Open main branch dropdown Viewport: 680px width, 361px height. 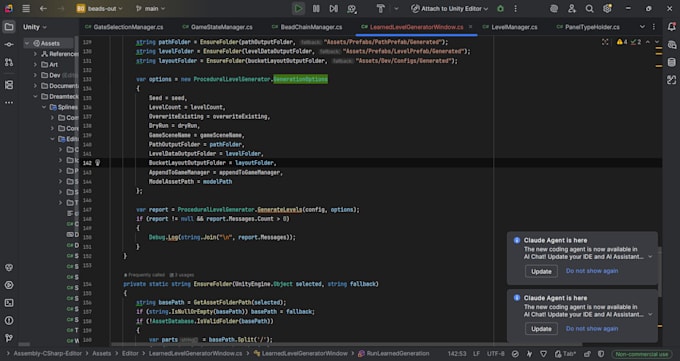[150, 8]
